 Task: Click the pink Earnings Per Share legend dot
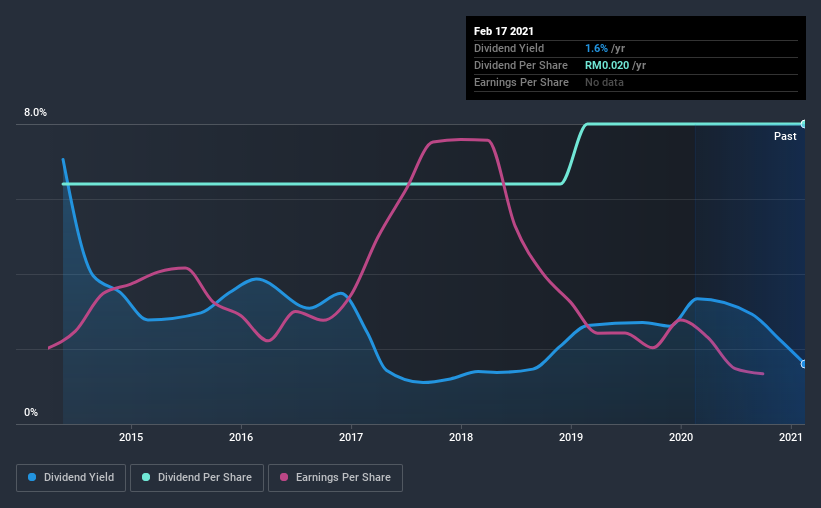284,477
